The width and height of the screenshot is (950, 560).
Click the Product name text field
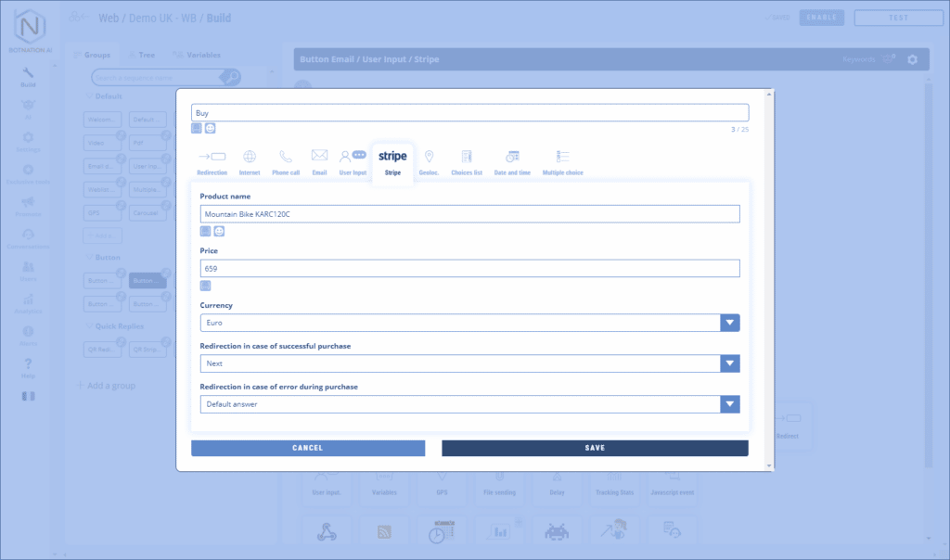pos(469,214)
